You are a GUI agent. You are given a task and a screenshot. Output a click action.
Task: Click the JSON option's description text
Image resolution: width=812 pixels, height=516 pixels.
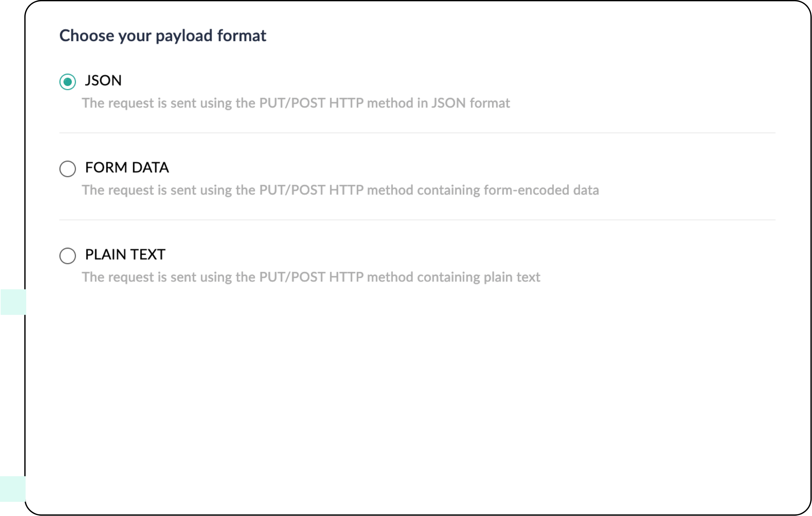296,103
